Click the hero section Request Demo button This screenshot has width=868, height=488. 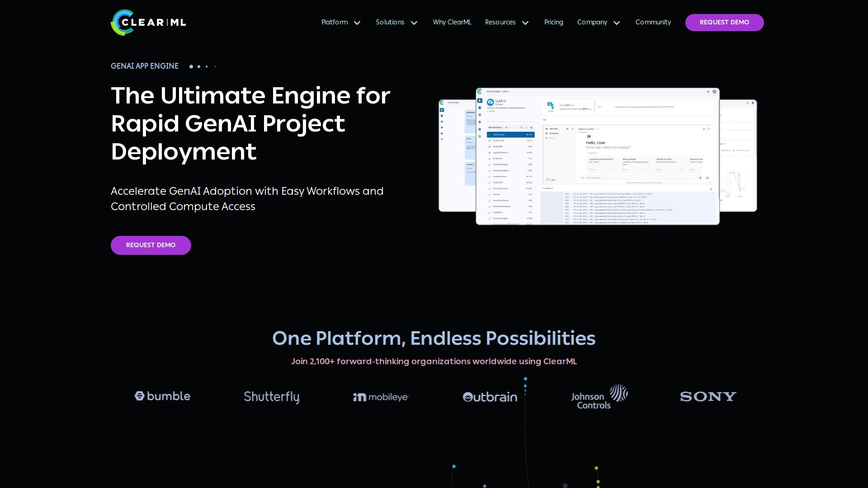(151, 245)
